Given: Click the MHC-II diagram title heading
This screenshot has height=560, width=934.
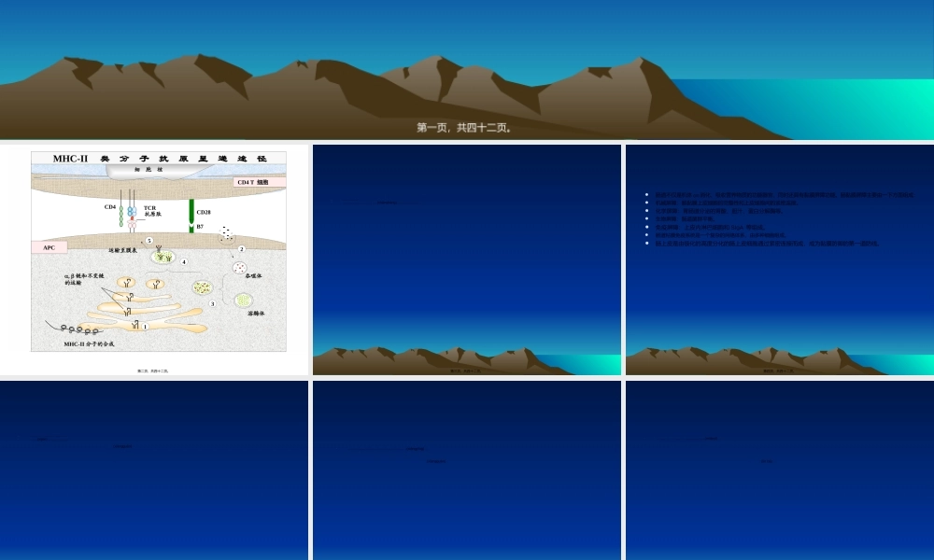Looking at the screenshot, I should tap(159, 159).
